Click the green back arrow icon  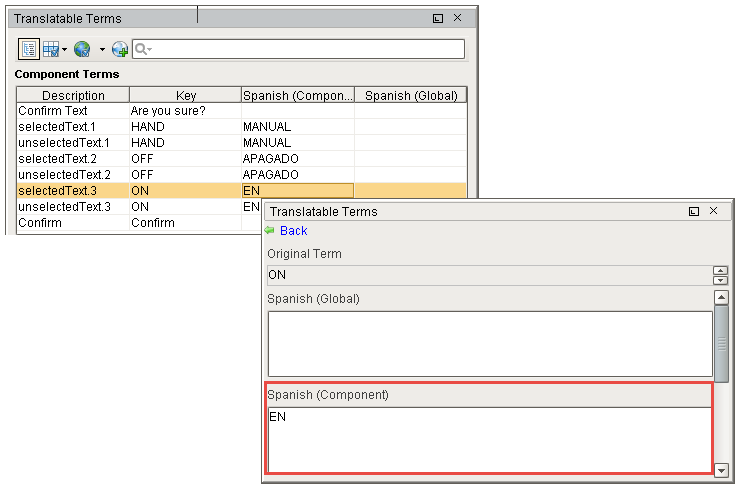(269, 230)
